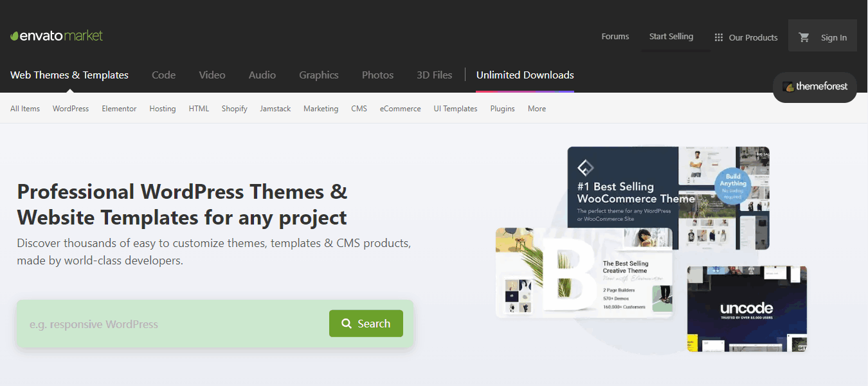Click the themeforest flame badge icon
The width and height of the screenshot is (868, 386).
pyautogui.click(x=788, y=86)
